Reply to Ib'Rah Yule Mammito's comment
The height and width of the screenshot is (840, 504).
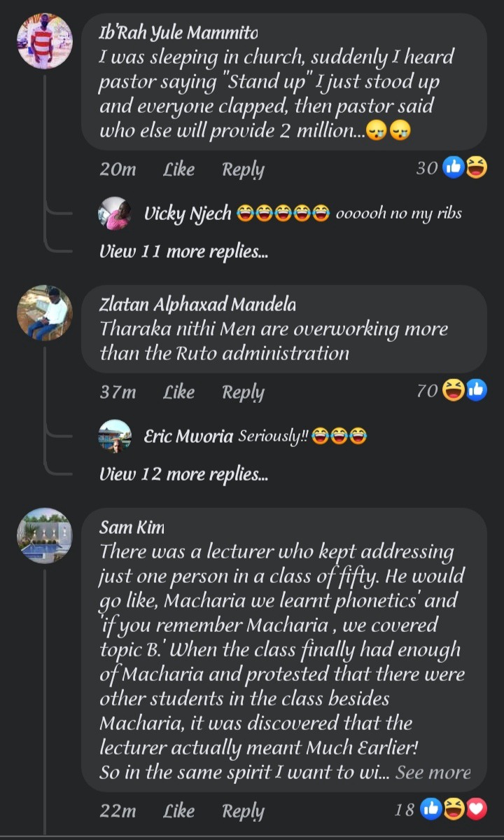click(x=244, y=170)
